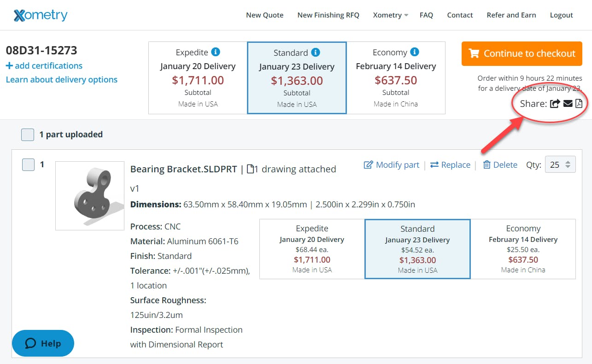592x364 pixels.
Task: Click the Dimensions line text
Action: (x=272, y=204)
